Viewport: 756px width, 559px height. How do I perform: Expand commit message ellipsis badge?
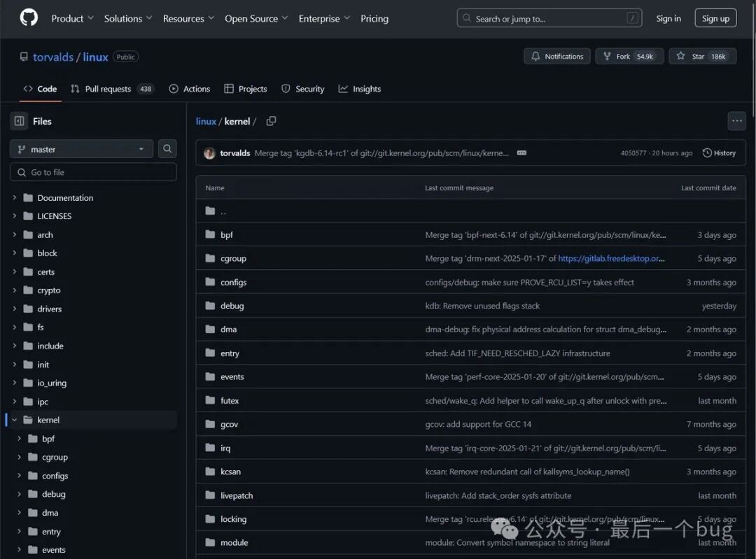521,153
